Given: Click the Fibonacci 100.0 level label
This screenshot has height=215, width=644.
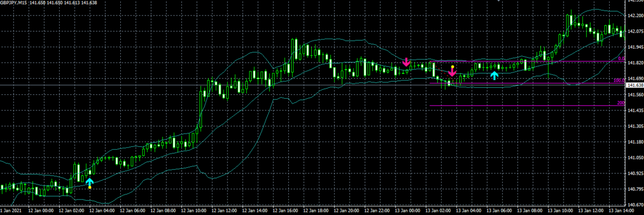Looking at the screenshot, I should click(619, 80).
